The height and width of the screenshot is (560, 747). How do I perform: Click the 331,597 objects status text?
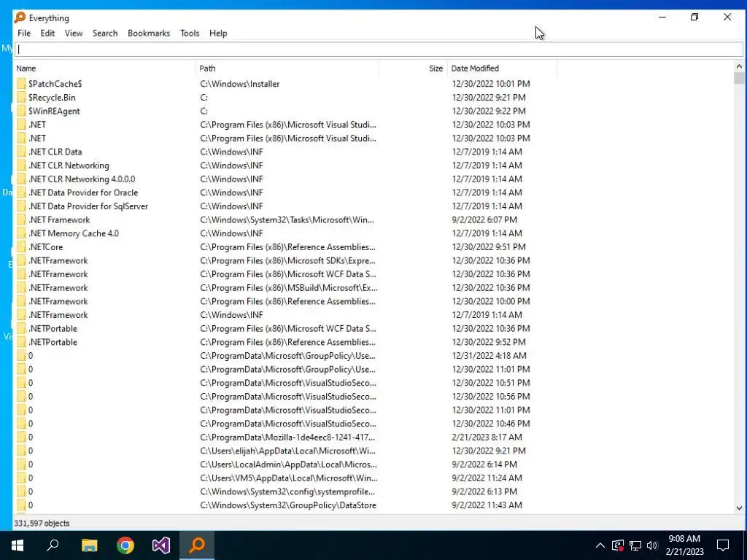pyautogui.click(x=42, y=524)
